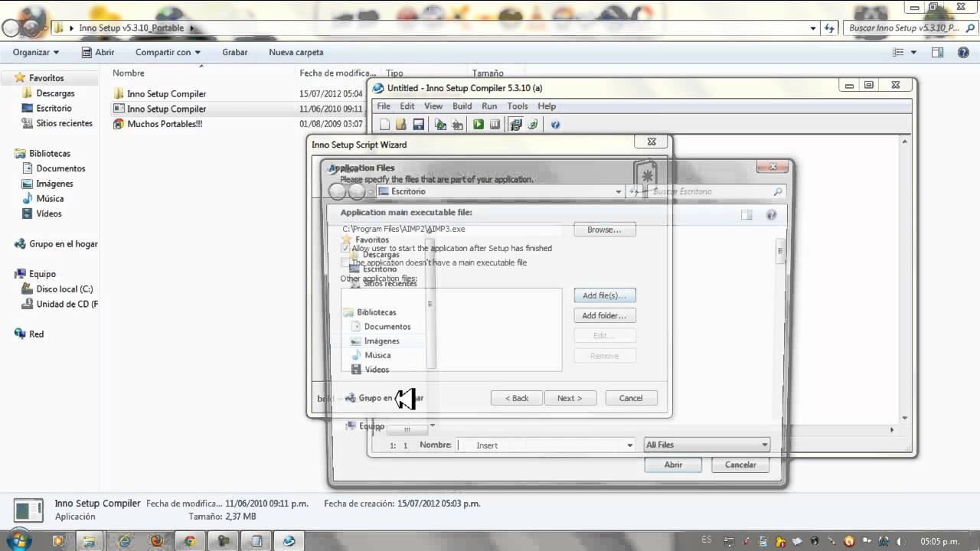980x551 pixels.
Task: Open Organizar dropdown in Explorer
Action: point(36,52)
